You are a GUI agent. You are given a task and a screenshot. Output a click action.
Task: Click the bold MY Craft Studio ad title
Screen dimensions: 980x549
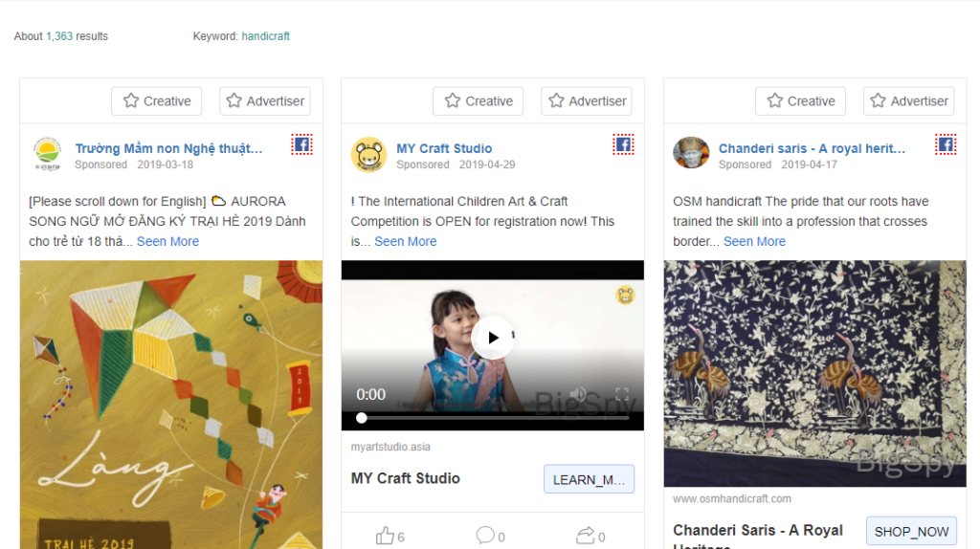click(x=406, y=478)
